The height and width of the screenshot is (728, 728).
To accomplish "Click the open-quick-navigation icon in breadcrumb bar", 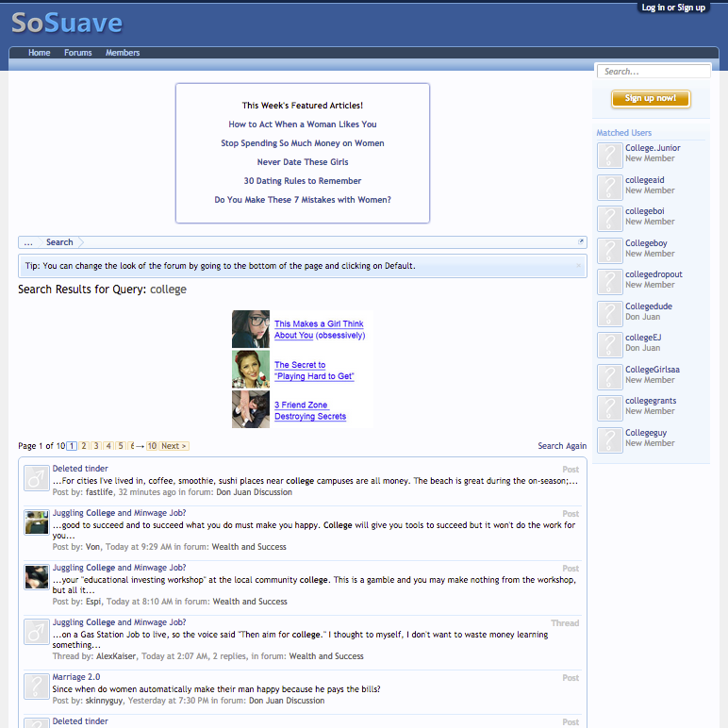I will point(580,241).
